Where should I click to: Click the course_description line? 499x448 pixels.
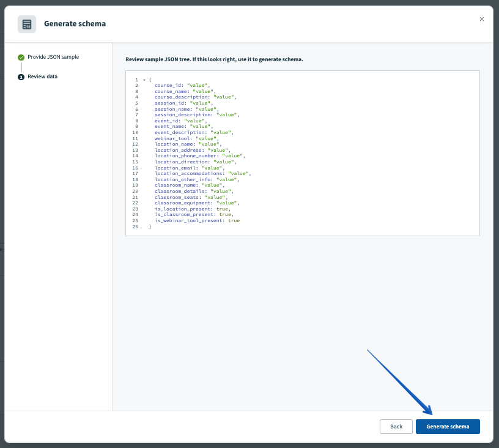coord(196,97)
